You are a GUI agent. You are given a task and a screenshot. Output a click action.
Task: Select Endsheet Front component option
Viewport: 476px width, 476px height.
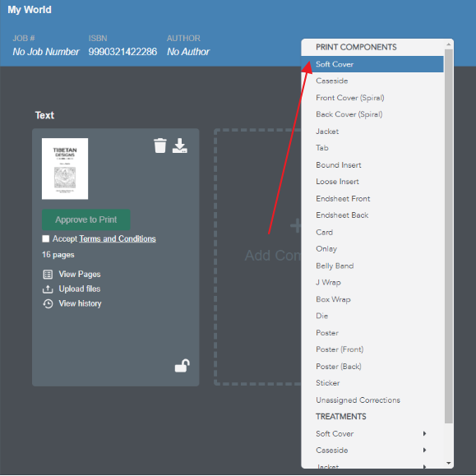click(x=372, y=198)
